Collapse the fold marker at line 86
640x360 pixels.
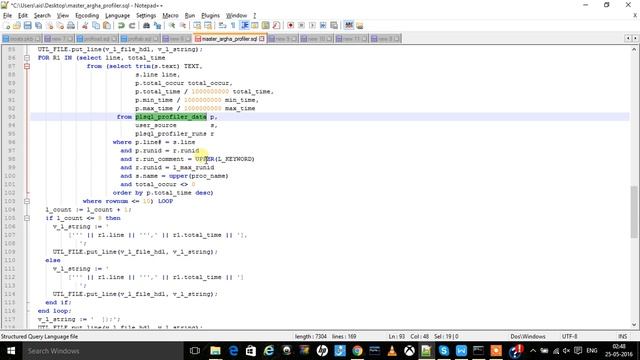pos(27,58)
